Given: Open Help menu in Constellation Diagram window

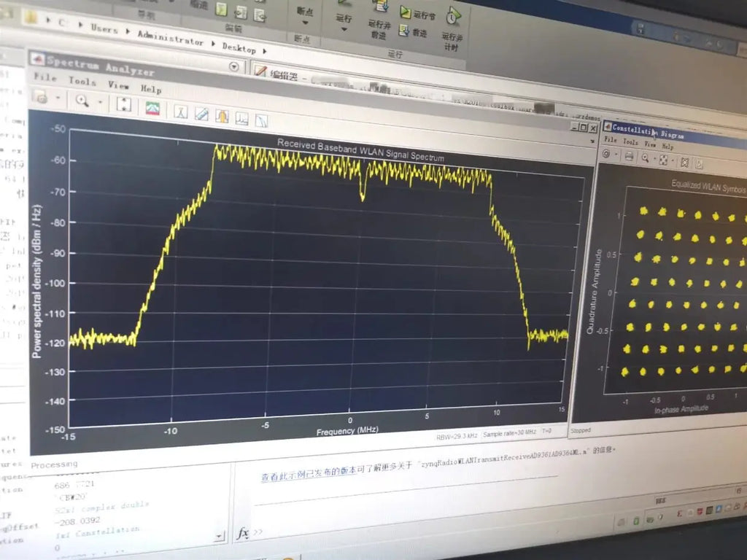Looking at the screenshot, I should pyautogui.click(x=667, y=146).
